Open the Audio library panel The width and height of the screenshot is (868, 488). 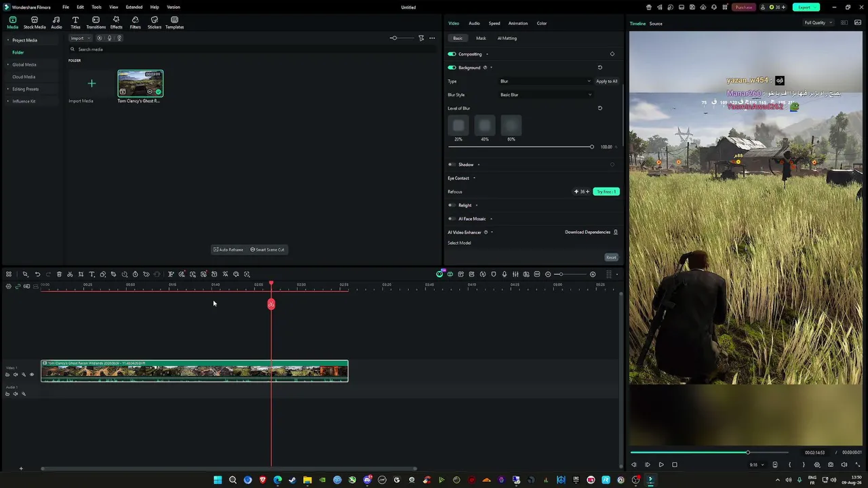point(56,23)
